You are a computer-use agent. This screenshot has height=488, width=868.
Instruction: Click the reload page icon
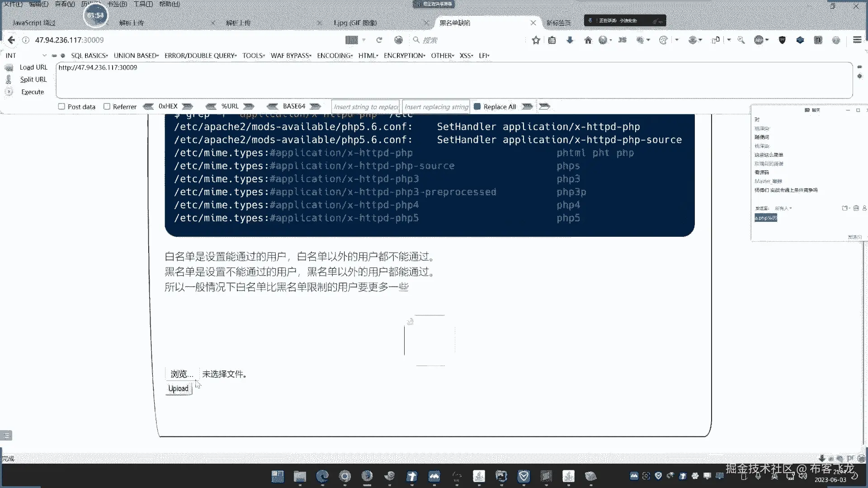(x=379, y=40)
